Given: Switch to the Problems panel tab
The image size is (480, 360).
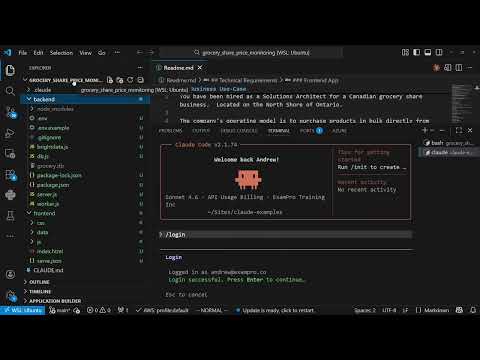Looking at the screenshot, I should coord(170,131).
